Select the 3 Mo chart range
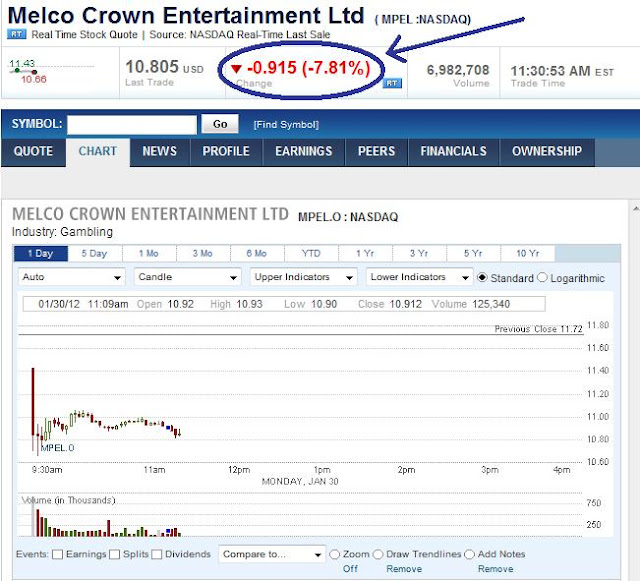Viewport: 640px width, 581px height. 202,254
